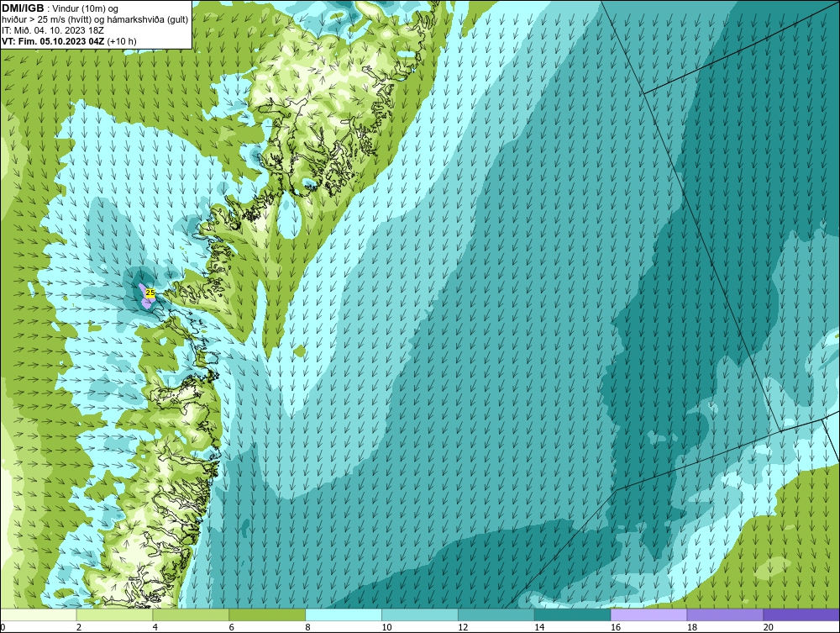This screenshot has width=840, height=633.
Task: Select the 2–4 m/s legend color swatch
Action: 114,615
